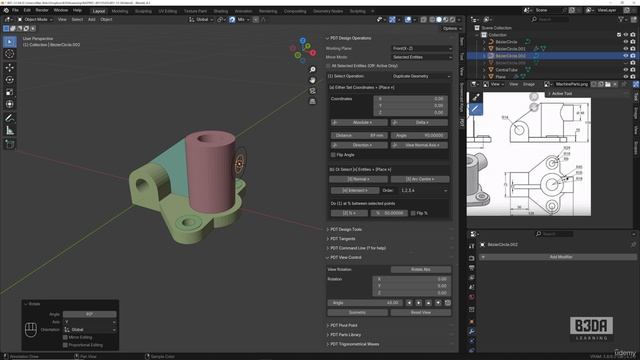Open the Render menu
The width and height of the screenshot is (640, 360).
pos(42,10)
